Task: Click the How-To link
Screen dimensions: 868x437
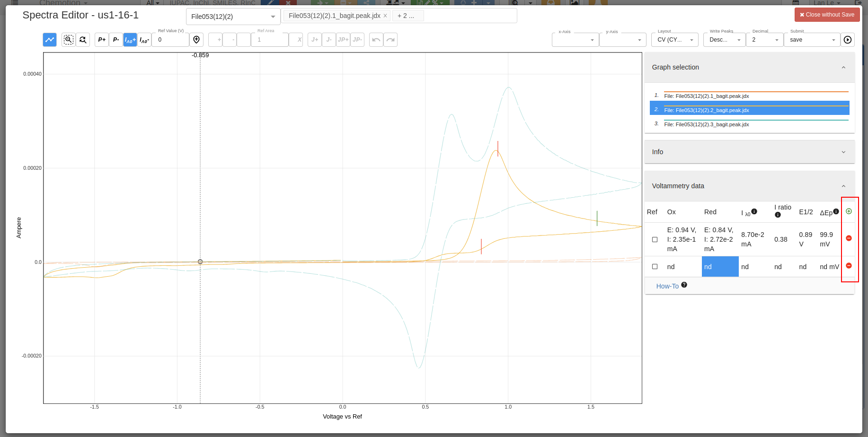Action: (667, 286)
